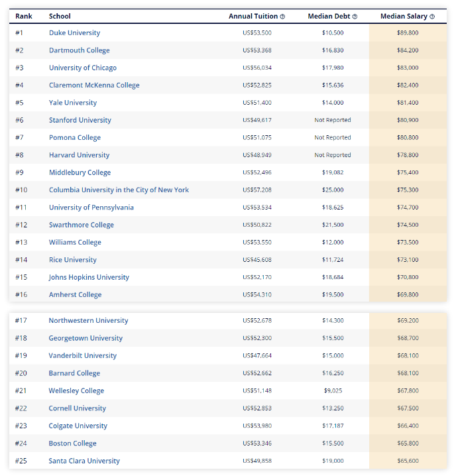456x476 pixels.
Task: Click Amherst's median salary $69,800
Action: (408, 295)
